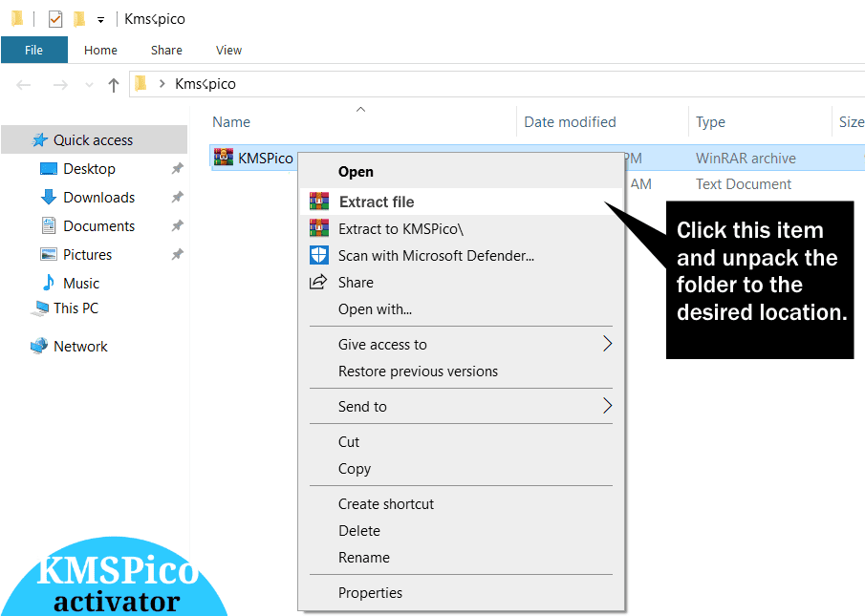Open the Recent locations dropdown arrow
The width and height of the screenshot is (865, 616).
89,85
